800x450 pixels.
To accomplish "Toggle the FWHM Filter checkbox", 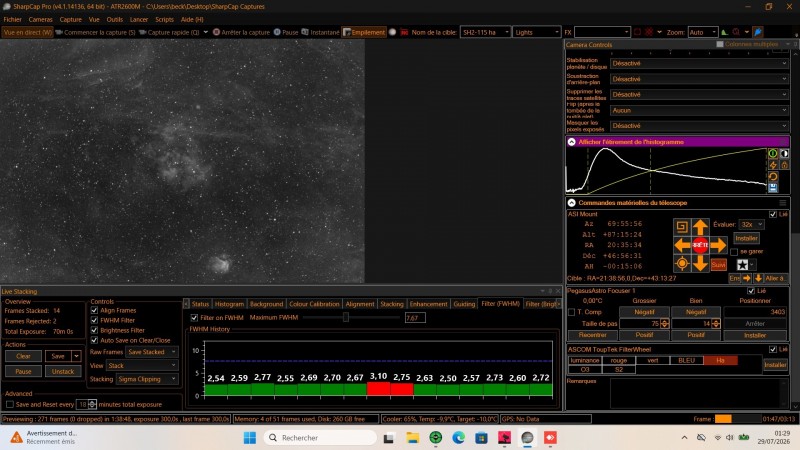I will 94,320.
